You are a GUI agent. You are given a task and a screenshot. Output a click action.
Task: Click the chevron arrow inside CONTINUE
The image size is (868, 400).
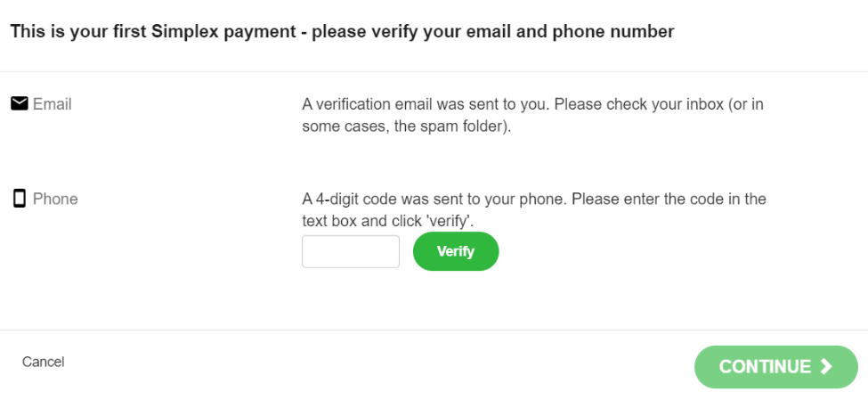(x=826, y=366)
